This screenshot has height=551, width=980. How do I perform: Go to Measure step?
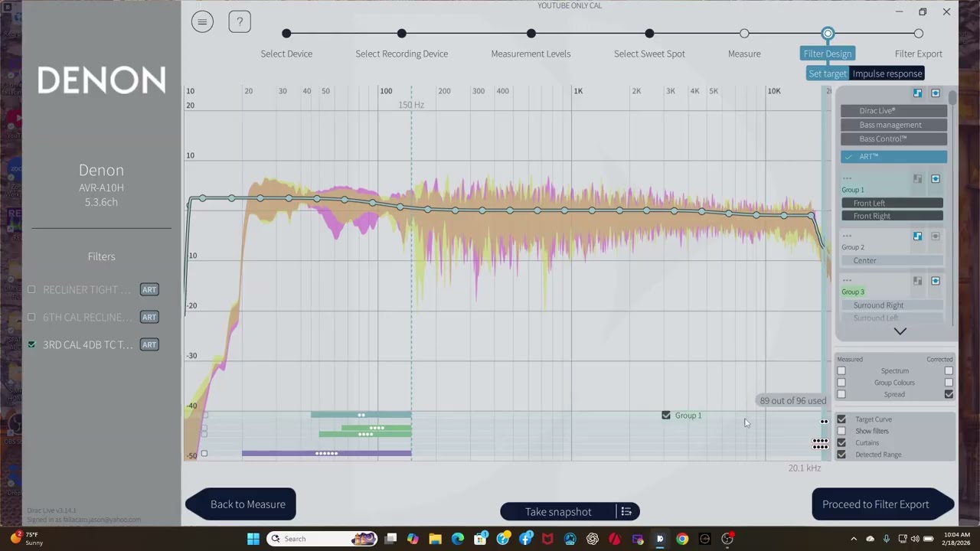[x=744, y=34]
